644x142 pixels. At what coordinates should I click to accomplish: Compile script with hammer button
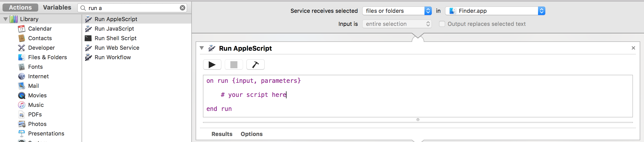(x=256, y=65)
